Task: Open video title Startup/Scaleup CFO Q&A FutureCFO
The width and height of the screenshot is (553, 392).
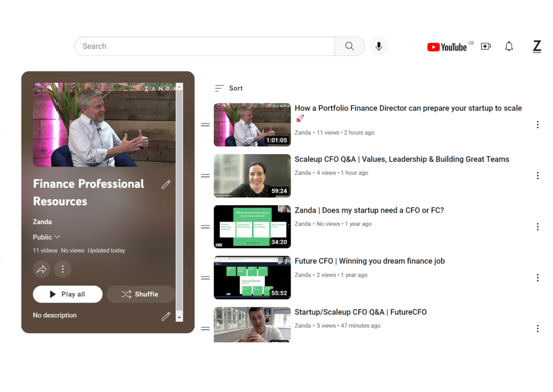Action: click(x=361, y=312)
